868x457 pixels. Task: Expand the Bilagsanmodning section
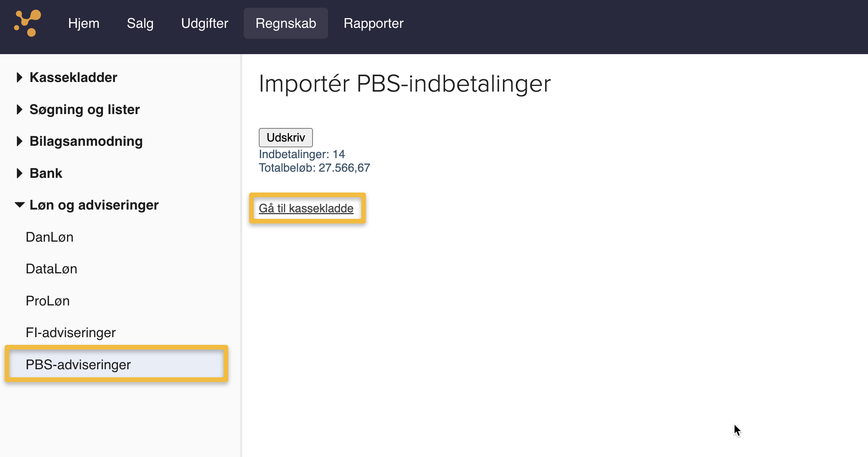click(86, 141)
